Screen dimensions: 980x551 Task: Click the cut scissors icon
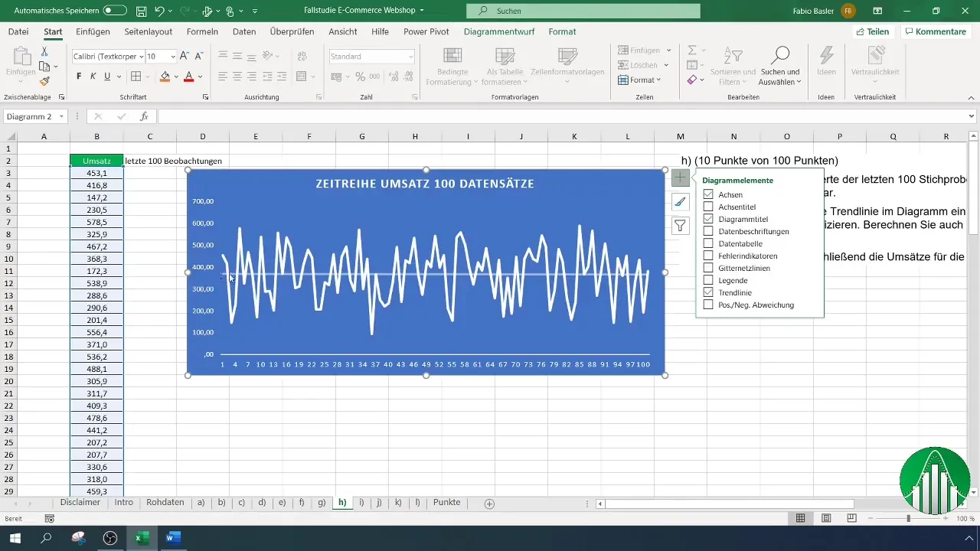click(44, 51)
